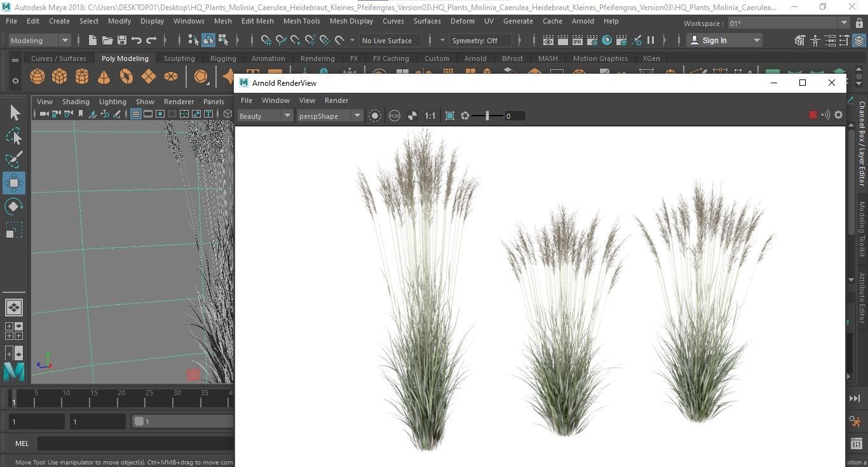Click the exposure value field showing 0
This screenshot has height=467, width=868.
[x=515, y=116]
